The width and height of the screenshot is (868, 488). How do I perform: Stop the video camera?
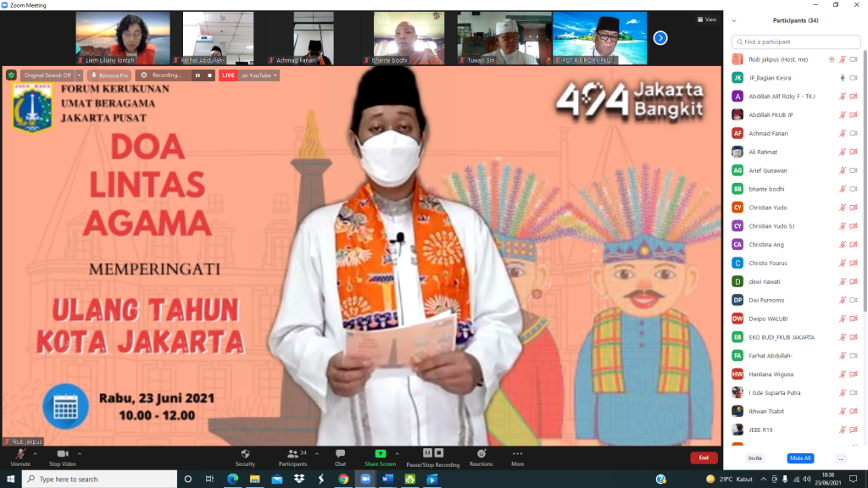pos(62,456)
